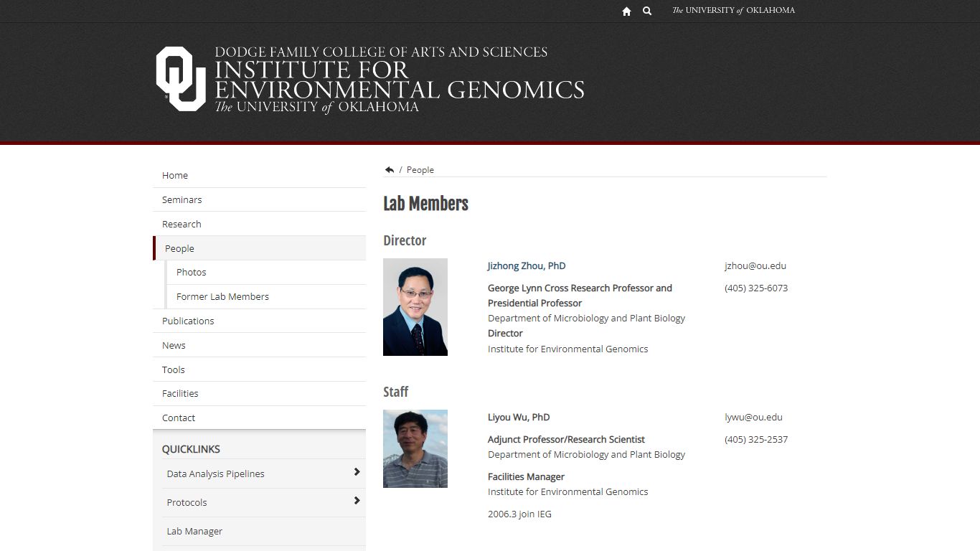Open the Tools menu item

click(x=259, y=369)
